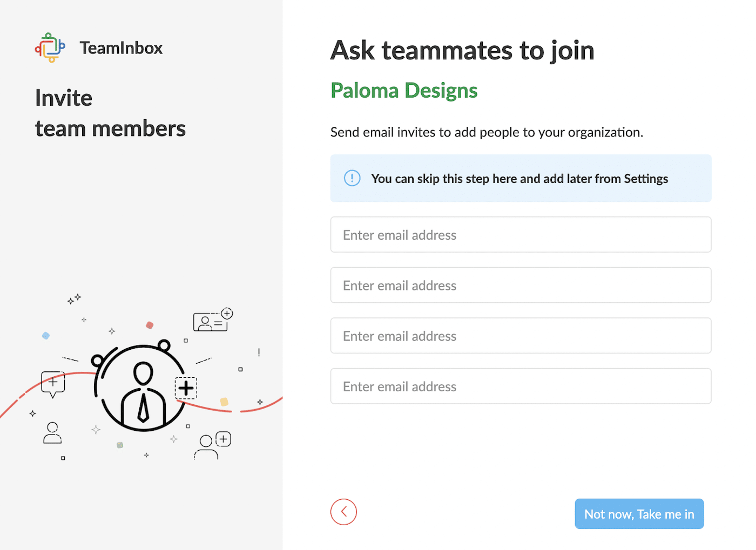The image size is (756, 550).
Task: Click the first "Enter email address" field
Action: (520, 234)
